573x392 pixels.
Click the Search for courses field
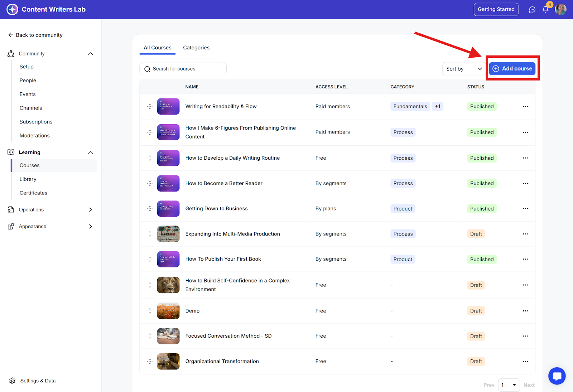pyautogui.click(x=183, y=69)
